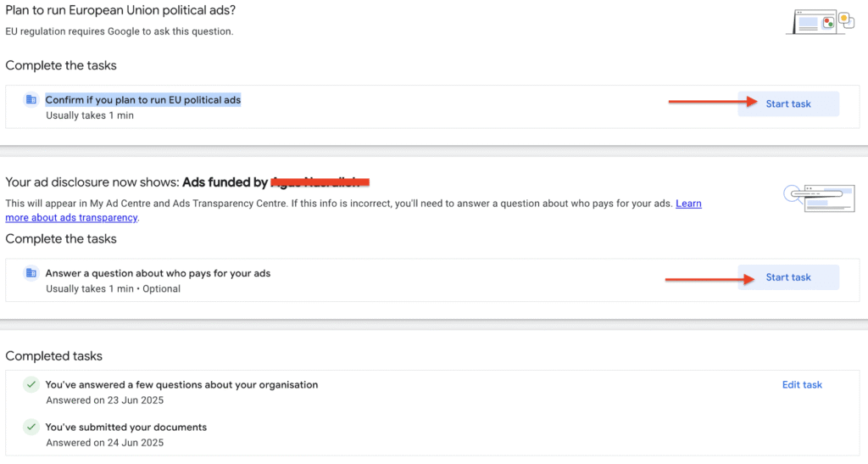Click building icon beside who pays task
Image resolution: width=868 pixels, height=464 pixels.
31,273
